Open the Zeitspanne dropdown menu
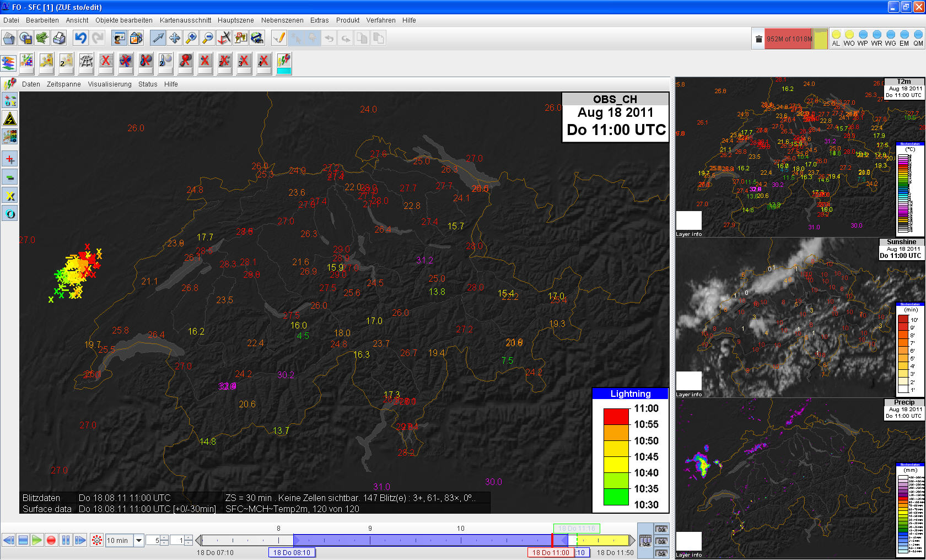The width and height of the screenshot is (926, 560). click(63, 84)
